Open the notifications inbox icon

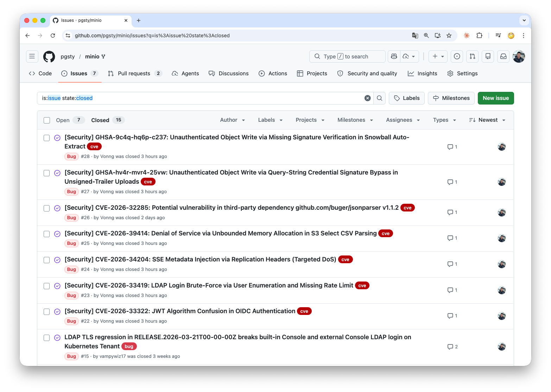pyautogui.click(x=503, y=56)
